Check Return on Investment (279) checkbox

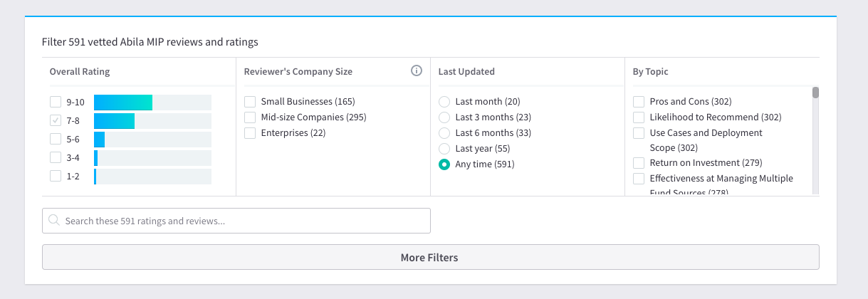click(639, 163)
